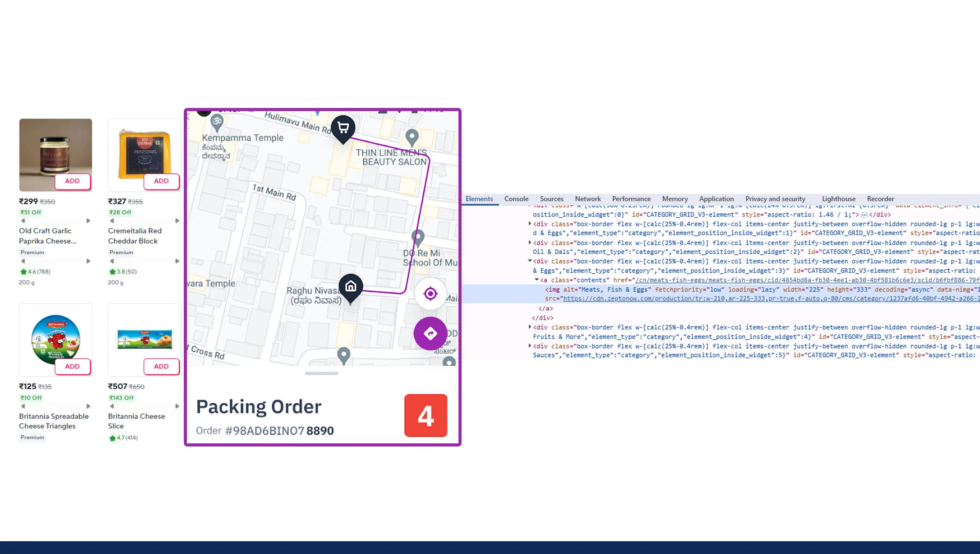Switch to the Console tab in DevTools

tap(516, 198)
